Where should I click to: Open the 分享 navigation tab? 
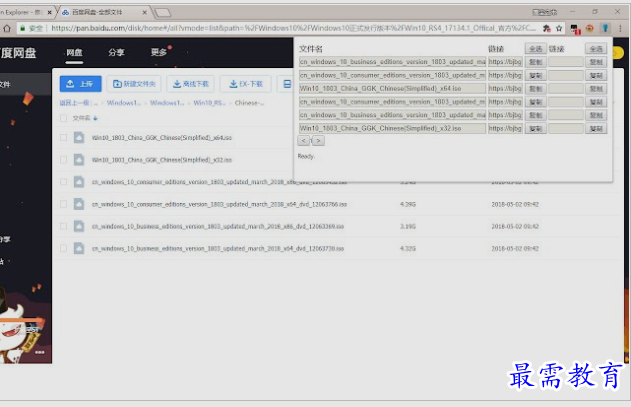pyautogui.click(x=116, y=52)
